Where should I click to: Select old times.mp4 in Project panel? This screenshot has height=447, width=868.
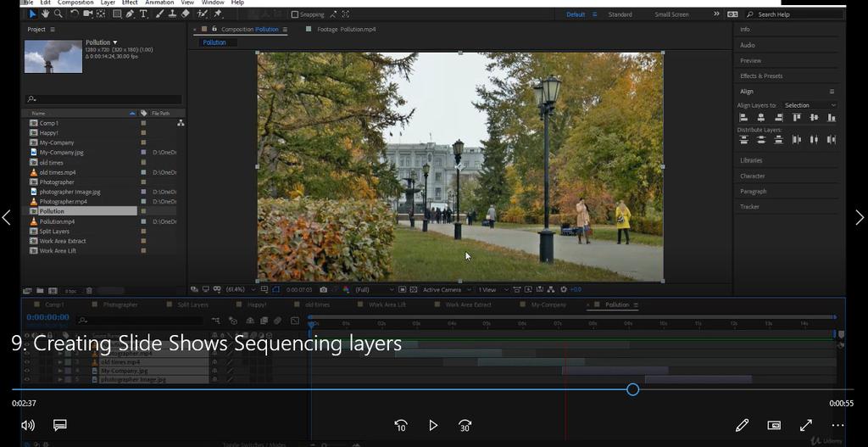coord(57,172)
